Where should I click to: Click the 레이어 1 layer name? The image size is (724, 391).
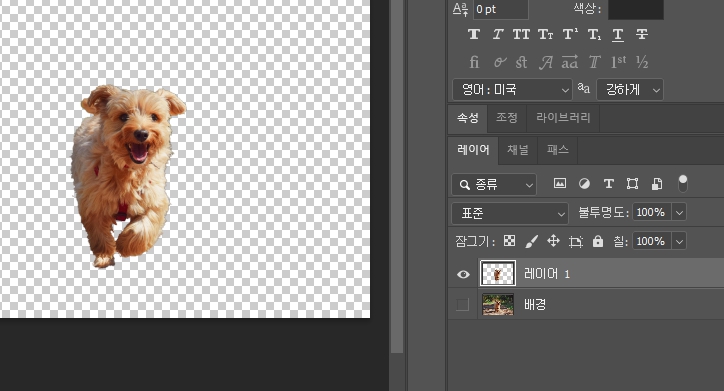547,274
